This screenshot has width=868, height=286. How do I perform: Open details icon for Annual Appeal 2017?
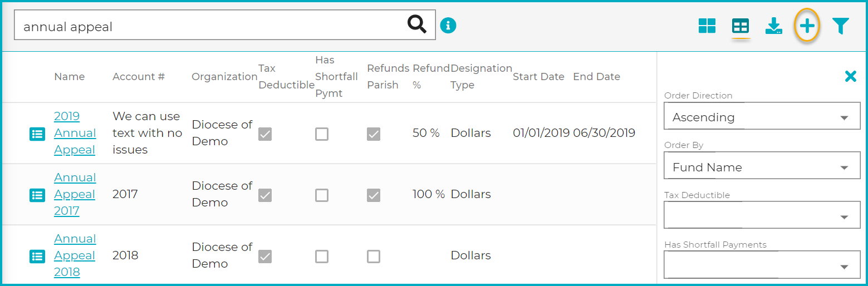click(x=37, y=195)
